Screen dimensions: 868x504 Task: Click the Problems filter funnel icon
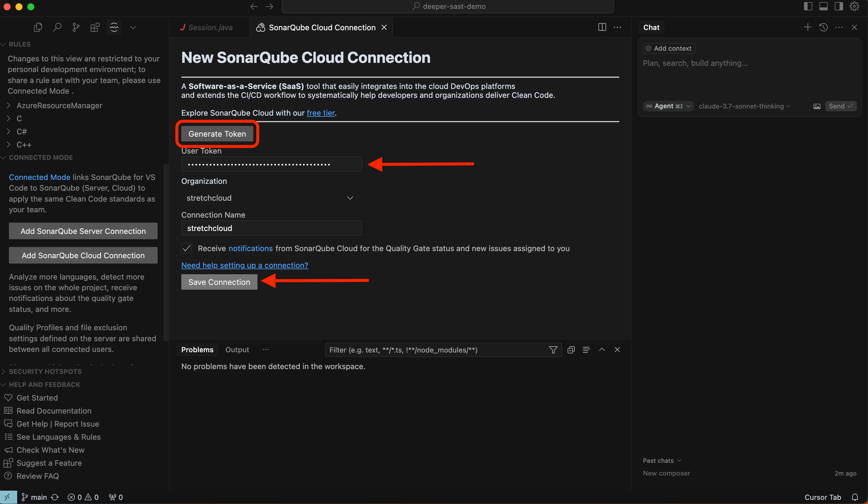[x=553, y=350]
